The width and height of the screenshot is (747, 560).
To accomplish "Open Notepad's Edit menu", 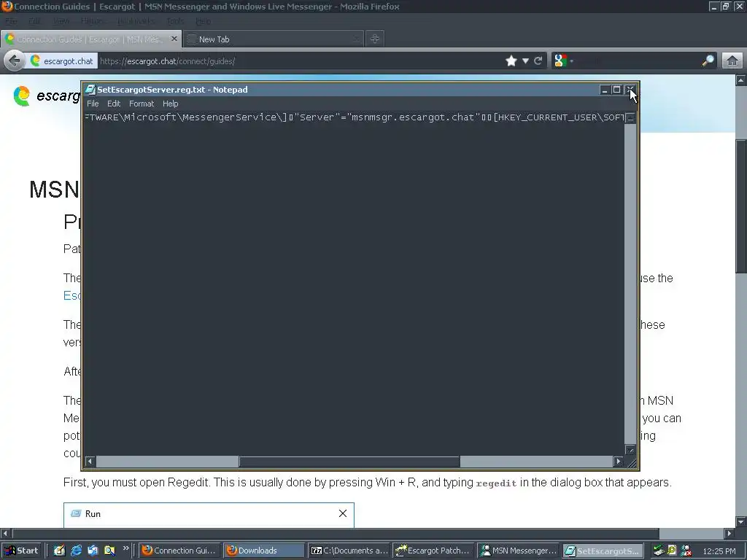I will point(113,104).
